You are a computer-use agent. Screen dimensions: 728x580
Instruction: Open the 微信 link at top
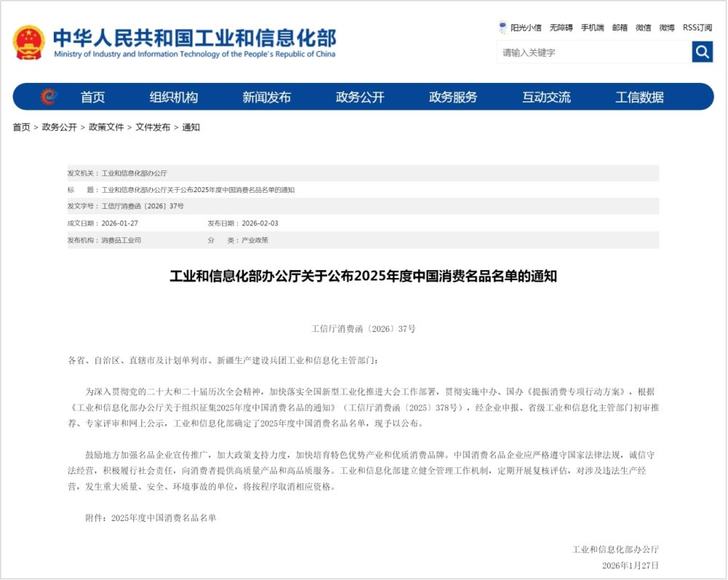pos(643,28)
